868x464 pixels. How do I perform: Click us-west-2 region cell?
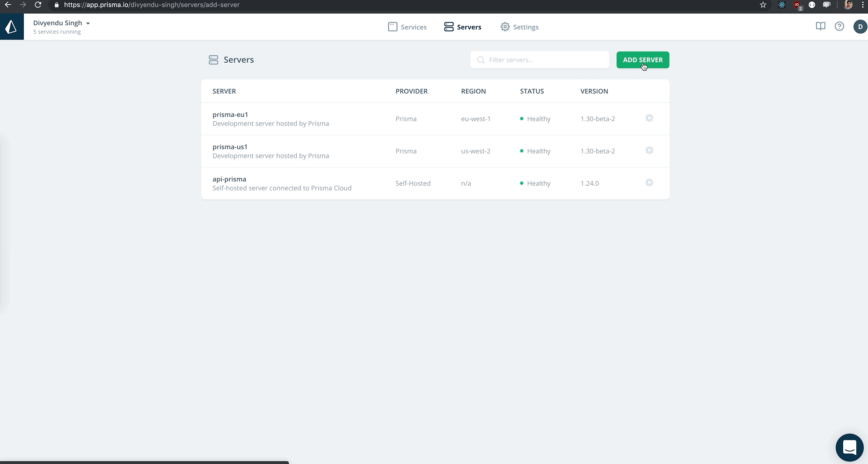(x=476, y=151)
